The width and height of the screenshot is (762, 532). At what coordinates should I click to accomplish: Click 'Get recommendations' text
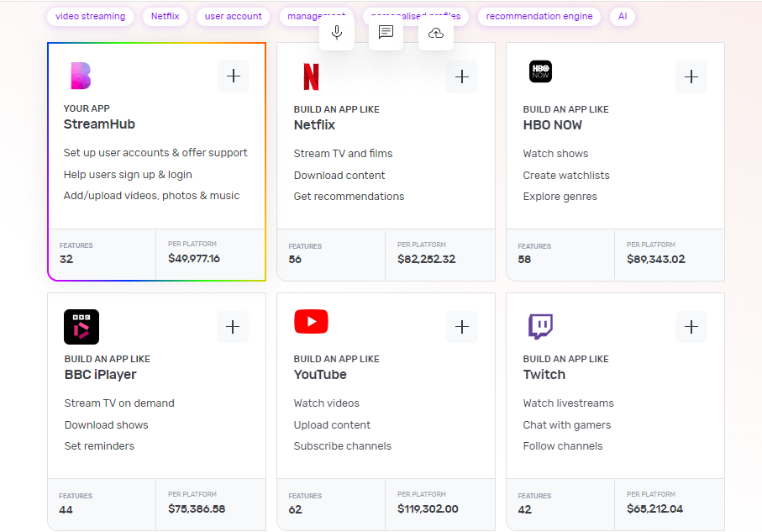coord(349,197)
